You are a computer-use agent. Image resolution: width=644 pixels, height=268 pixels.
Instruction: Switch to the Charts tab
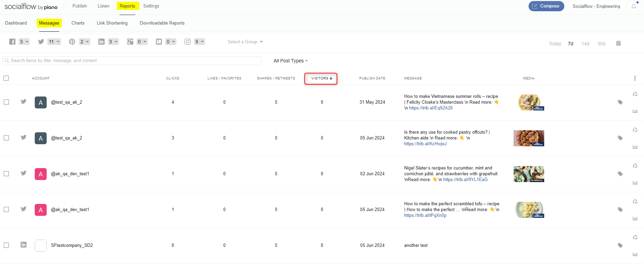click(78, 23)
